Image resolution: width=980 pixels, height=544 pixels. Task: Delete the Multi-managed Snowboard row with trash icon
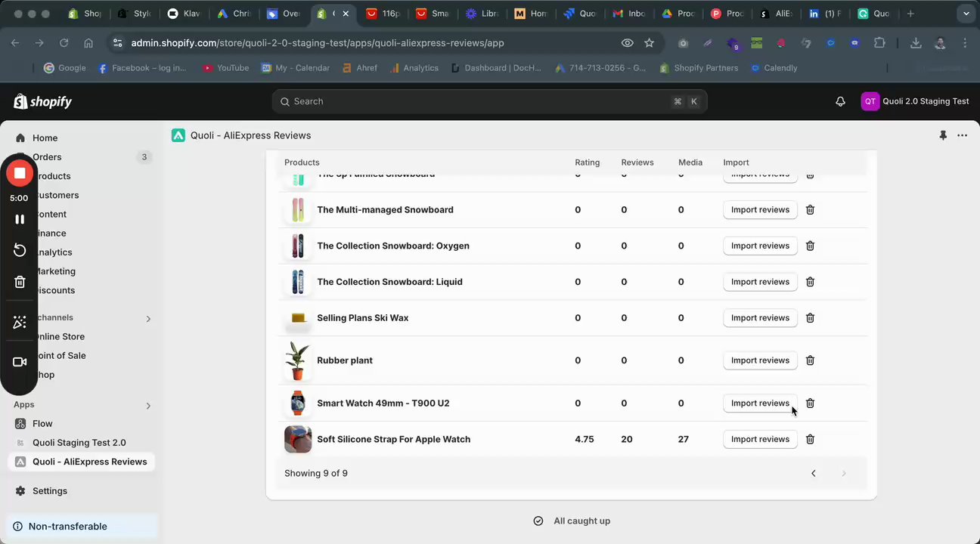(x=810, y=210)
